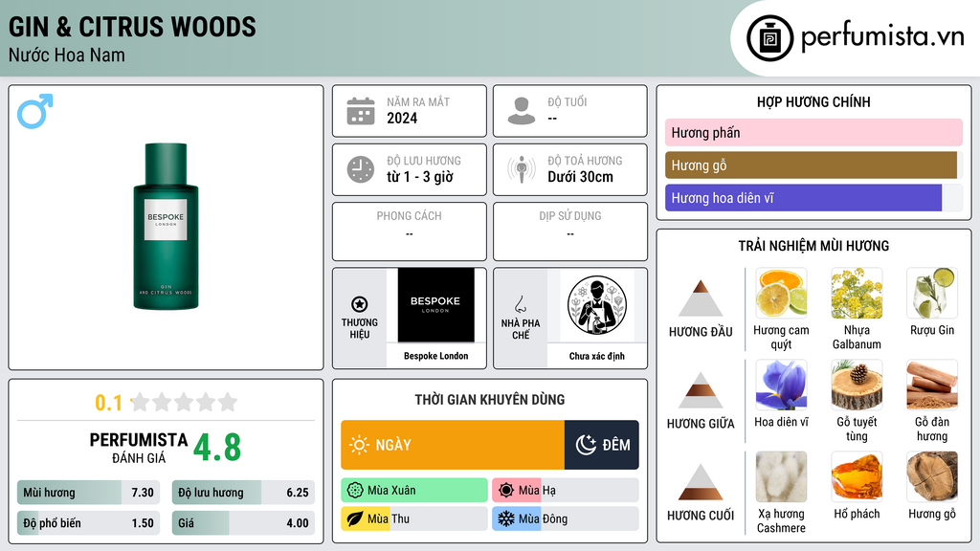The width and height of the screenshot is (980, 551).
Task: Click the Trải nghiệm mùi hương heading
Action: click(813, 246)
